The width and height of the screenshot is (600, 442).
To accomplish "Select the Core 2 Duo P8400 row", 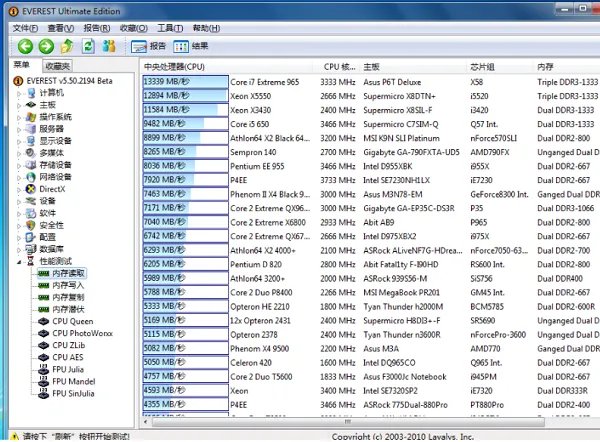I will pyautogui.click(x=264, y=292).
